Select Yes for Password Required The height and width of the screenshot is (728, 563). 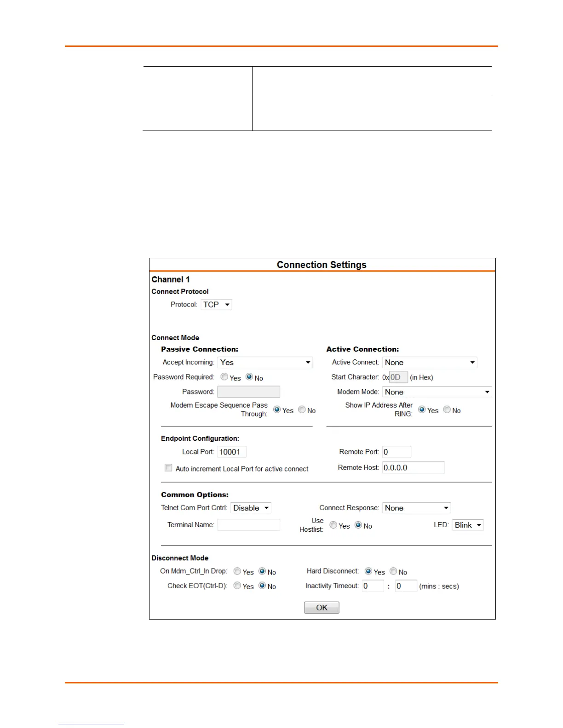coord(224,377)
